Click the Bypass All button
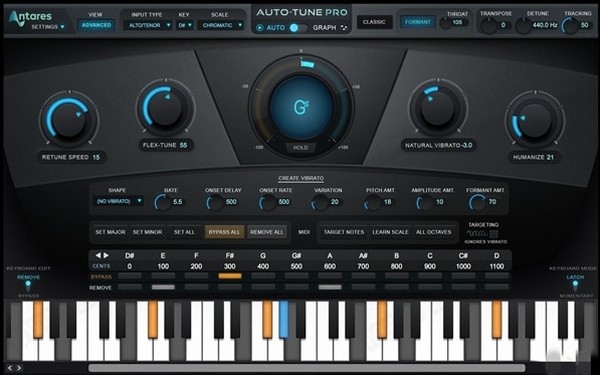 (224, 232)
